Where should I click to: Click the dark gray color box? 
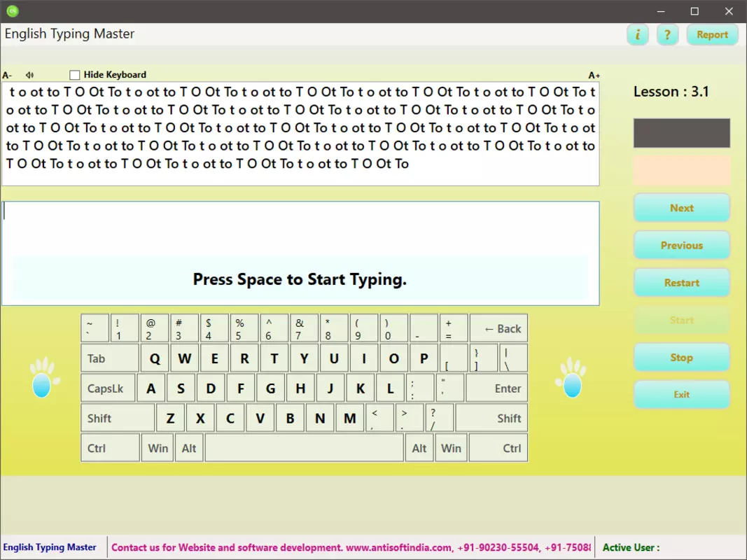tap(681, 133)
